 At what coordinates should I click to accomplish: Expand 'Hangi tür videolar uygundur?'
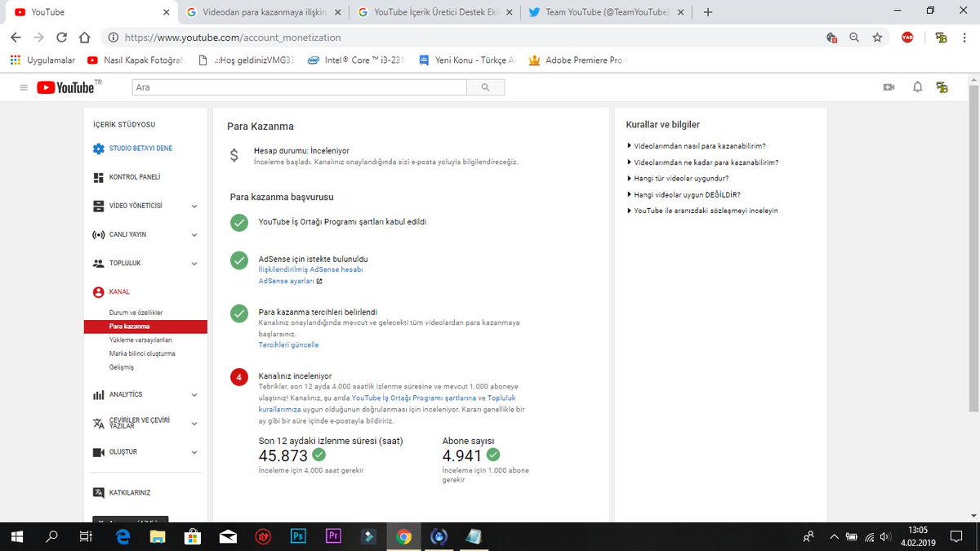(678, 178)
